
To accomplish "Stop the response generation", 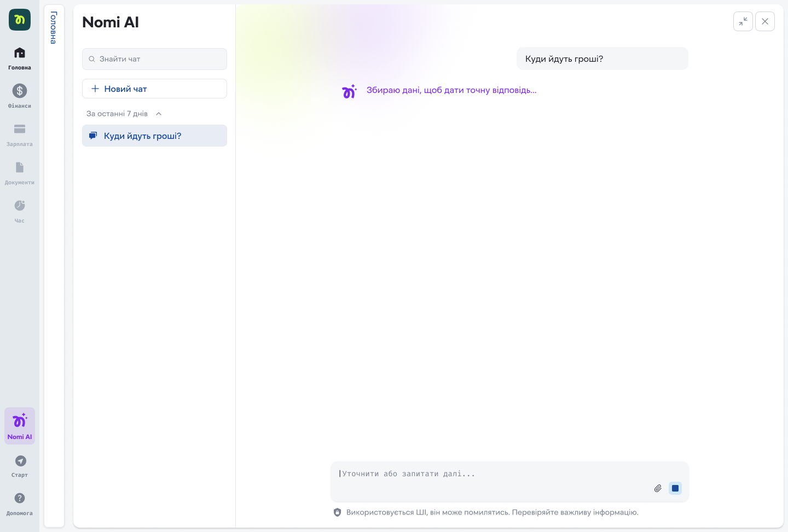I will (x=675, y=488).
